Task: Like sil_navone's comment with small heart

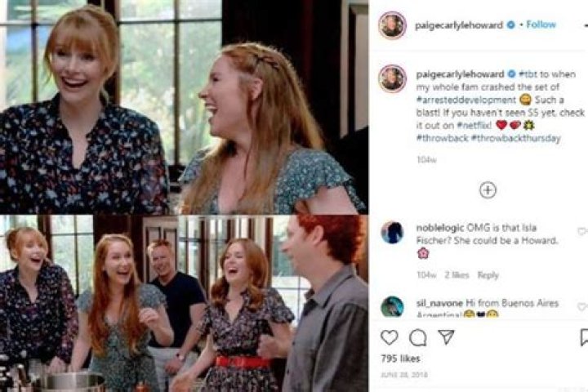Action: coord(582,307)
